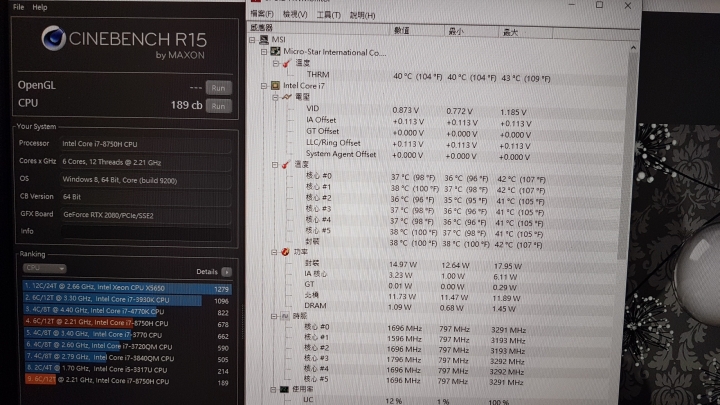Open the Cinebench Help menu
Screen dimensions: 720x405
click(39, 7)
